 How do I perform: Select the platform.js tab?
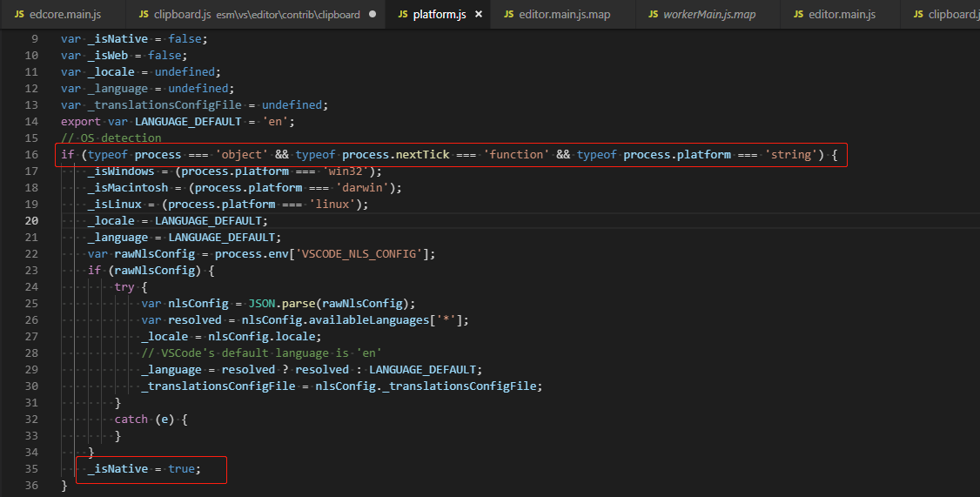point(439,14)
